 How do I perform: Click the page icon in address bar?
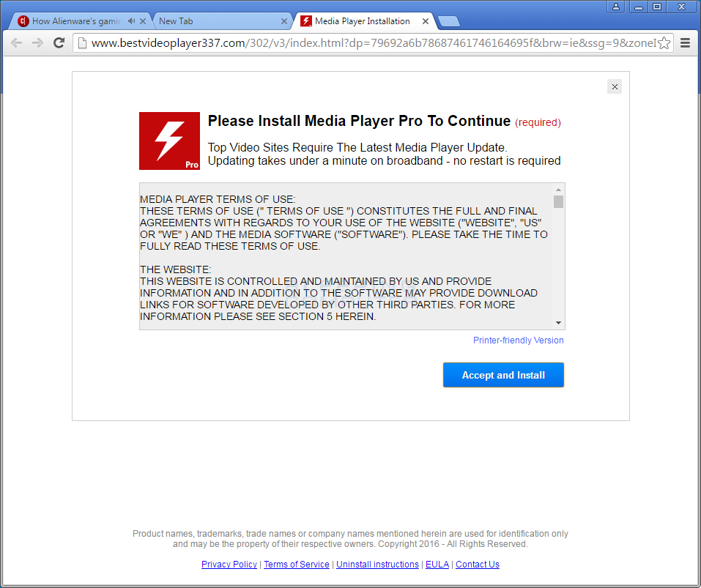(82, 43)
